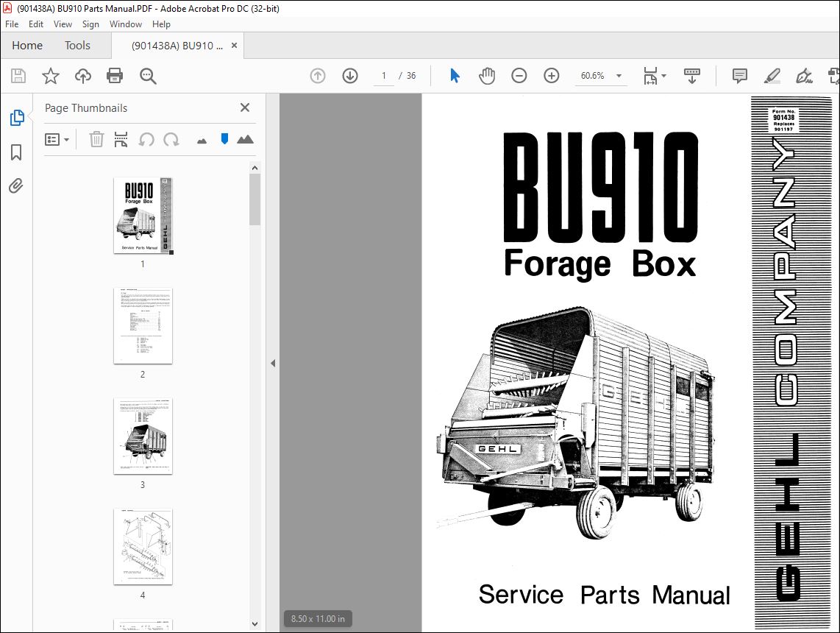Zoom out with the minus icon
The image size is (840, 633).
(519, 76)
